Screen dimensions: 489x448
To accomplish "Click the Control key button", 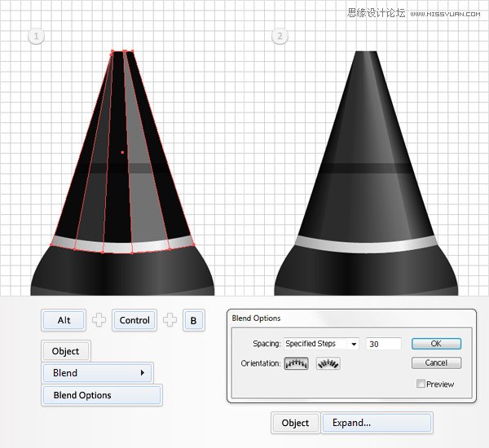I will click(134, 320).
